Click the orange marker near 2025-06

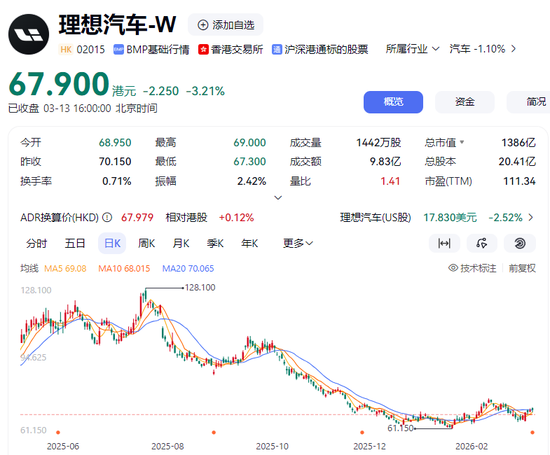[x=58, y=433]
